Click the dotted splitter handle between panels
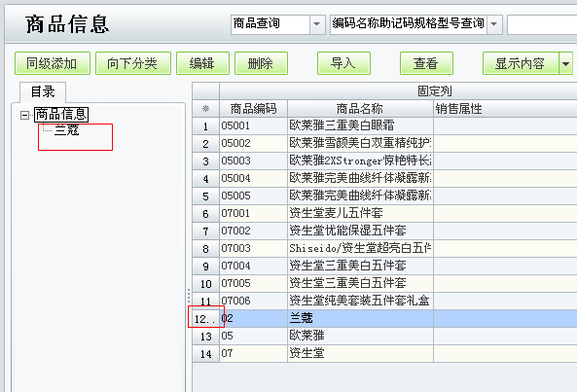Viewport: 577px width, 392px height. (x=189, y=296)
